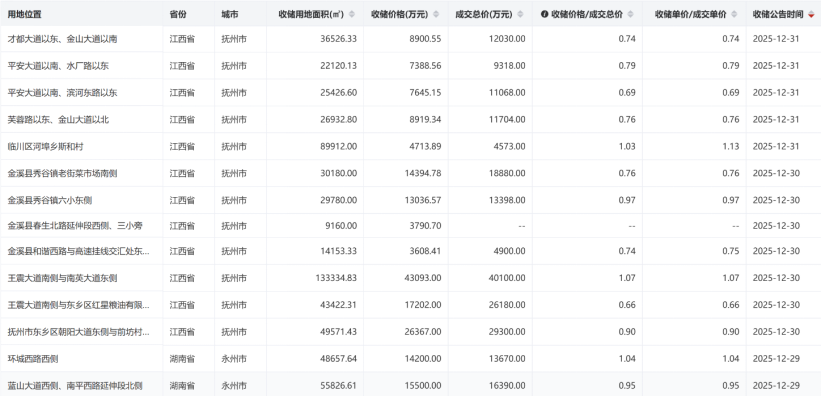The width and height of the screenshot is (824, 401).
Task: Click transaction total 12030.00
Action: [x=507, y=39]
